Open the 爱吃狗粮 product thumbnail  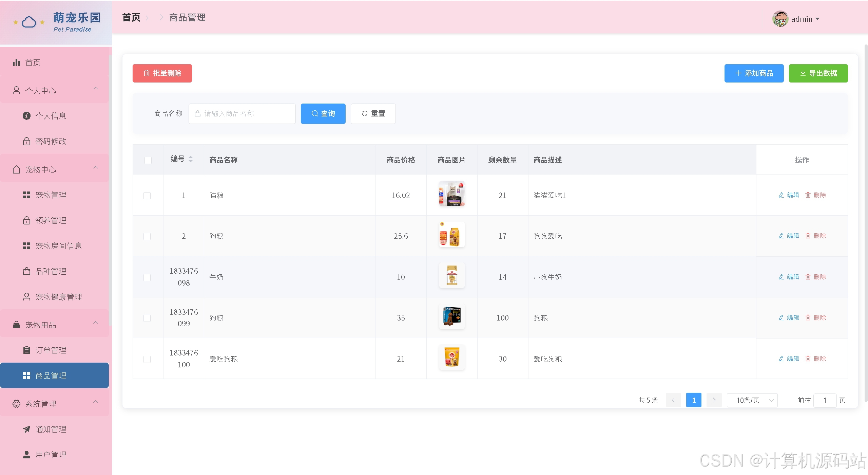[451, 357]
